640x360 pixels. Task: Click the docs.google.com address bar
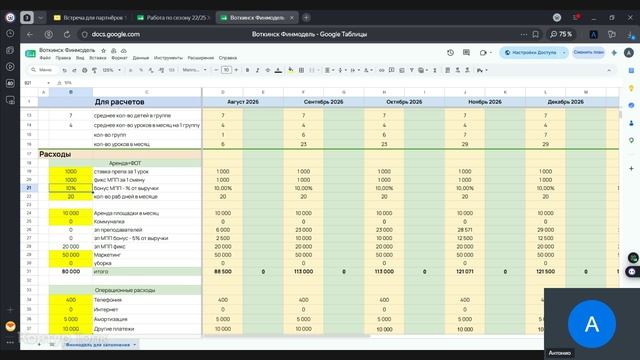[x=116, y=34]
